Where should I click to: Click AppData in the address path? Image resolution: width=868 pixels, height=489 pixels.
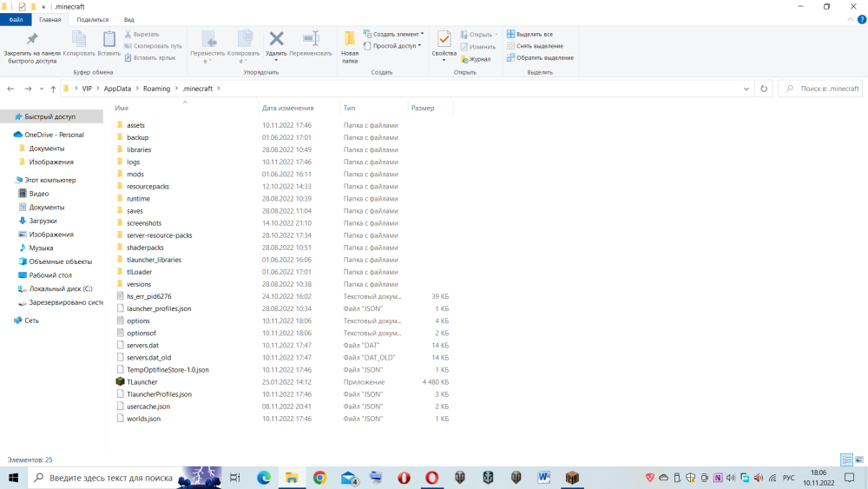[x=117, y=89]
